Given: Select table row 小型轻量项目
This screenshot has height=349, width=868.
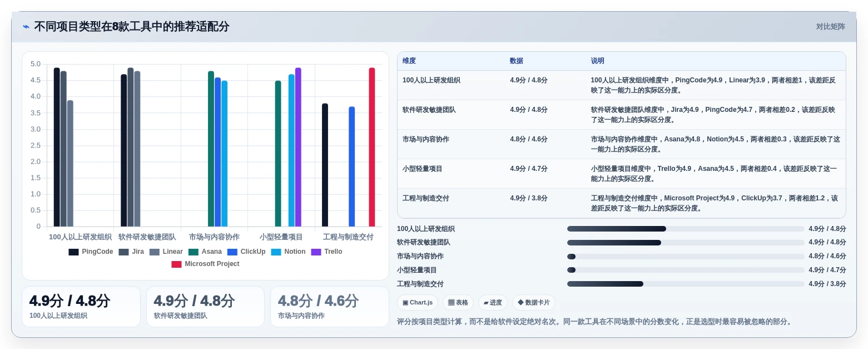Looking at the screenshot, I should [x=622, y=174].
